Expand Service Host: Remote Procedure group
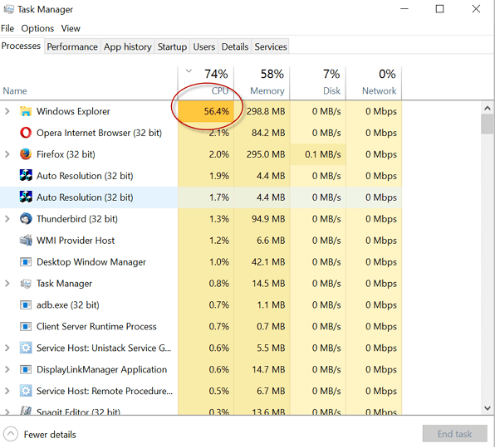Image resolution: width=495 pixels, height=448 pixels. click(x=7, y=391)
